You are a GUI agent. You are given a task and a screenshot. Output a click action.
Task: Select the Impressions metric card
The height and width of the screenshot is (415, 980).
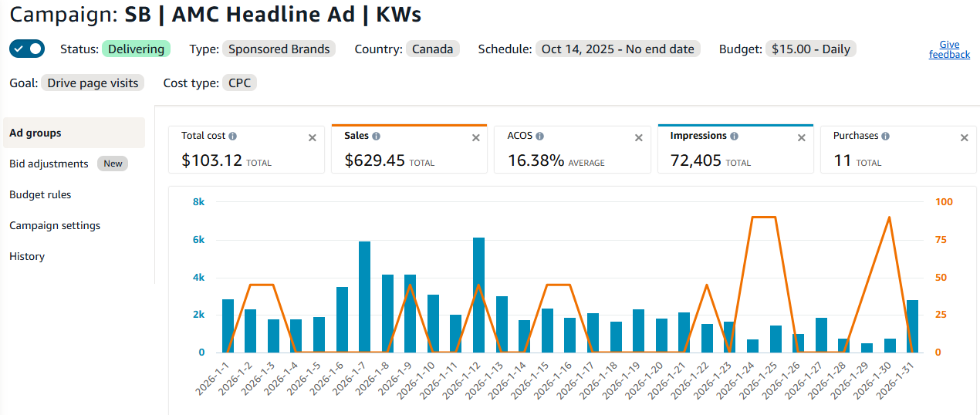pos(735,149)
